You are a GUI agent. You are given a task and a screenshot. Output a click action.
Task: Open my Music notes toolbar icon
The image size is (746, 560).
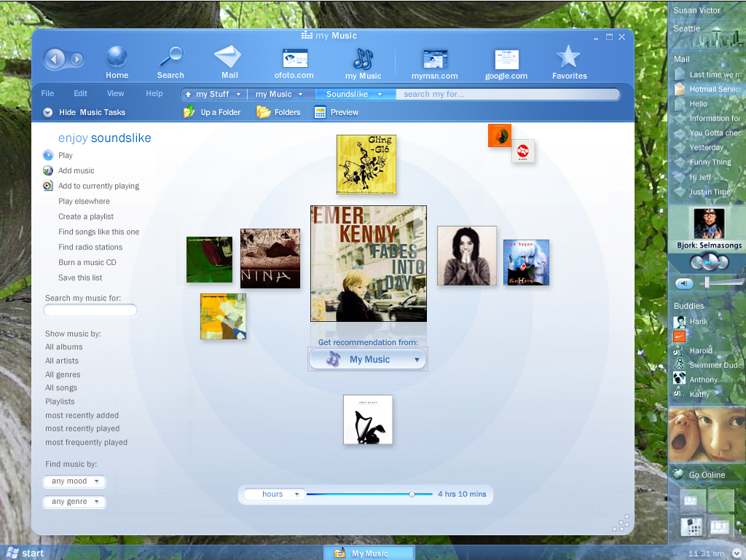coord(363,63)
